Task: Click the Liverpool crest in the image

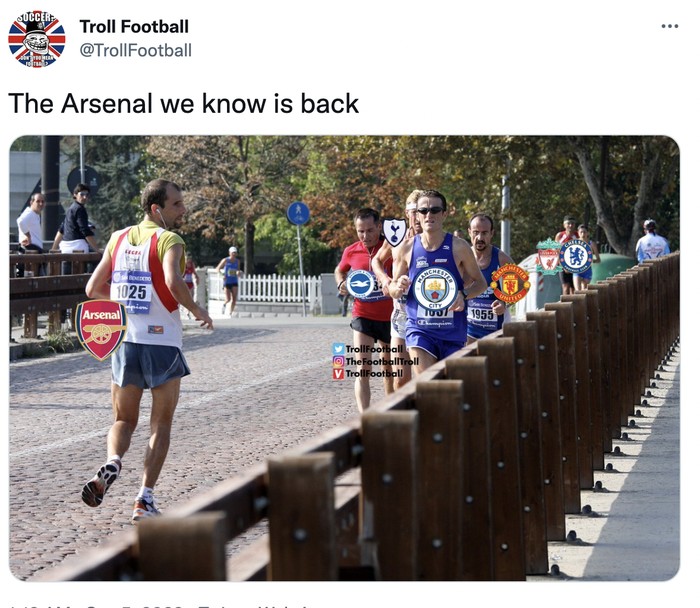Action: coord(548,257)
